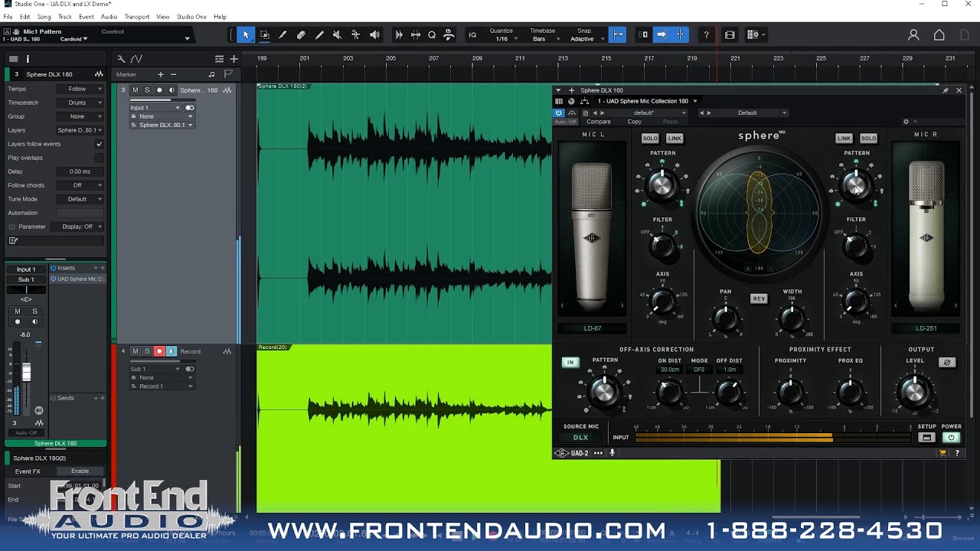Select the Listen speaker tool
This screenshot has height=551, width=980.
point(374,34)
